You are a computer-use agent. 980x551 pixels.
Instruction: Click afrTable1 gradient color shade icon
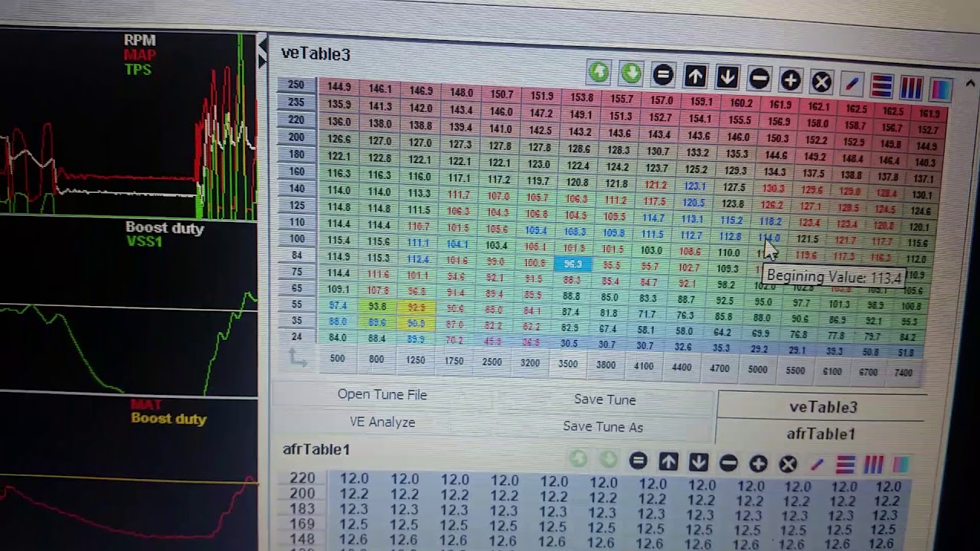pyautogui.click(x=901, y=465)
